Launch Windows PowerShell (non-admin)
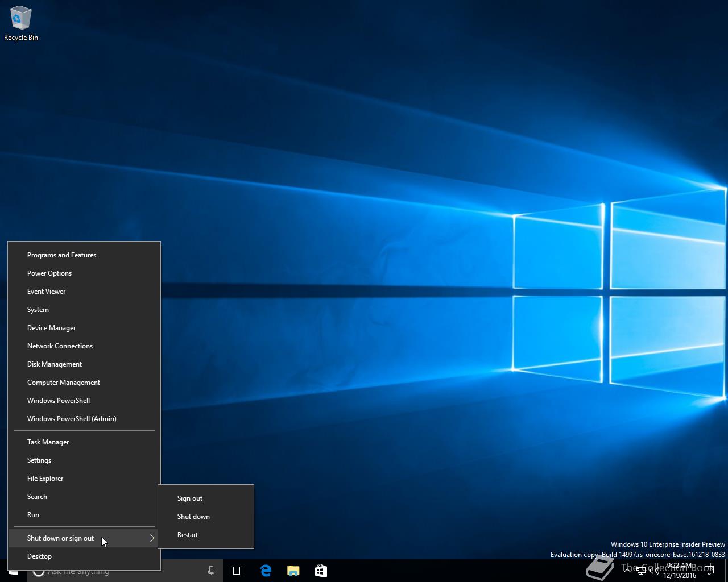 click(84, 401)
